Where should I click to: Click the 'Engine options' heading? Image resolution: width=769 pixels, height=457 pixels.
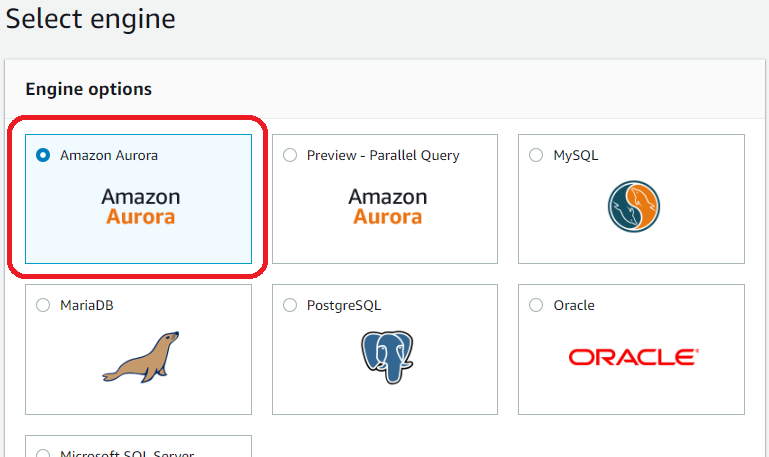tap(89, 89)
